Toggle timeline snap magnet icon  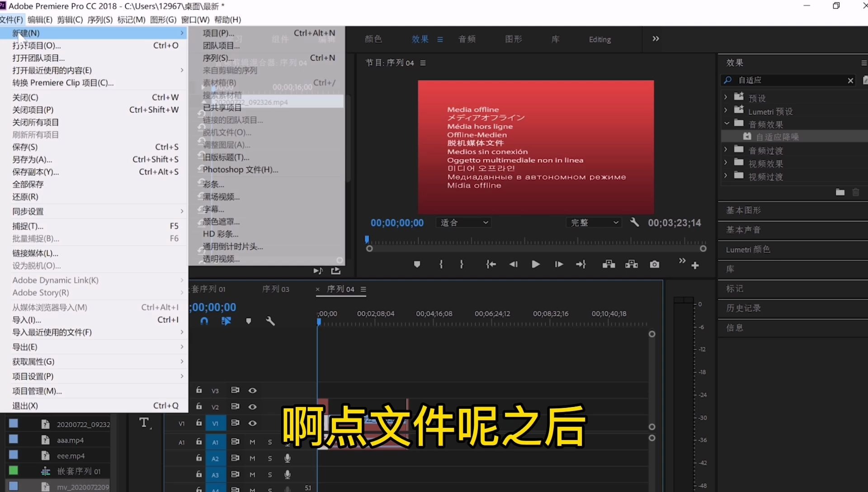pos(204,321)
